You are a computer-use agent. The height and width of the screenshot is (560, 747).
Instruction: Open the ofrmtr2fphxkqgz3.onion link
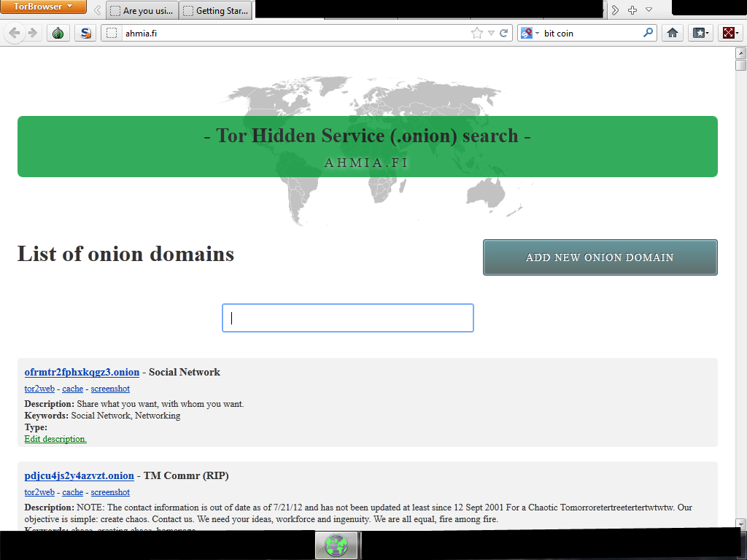(82, 372)
